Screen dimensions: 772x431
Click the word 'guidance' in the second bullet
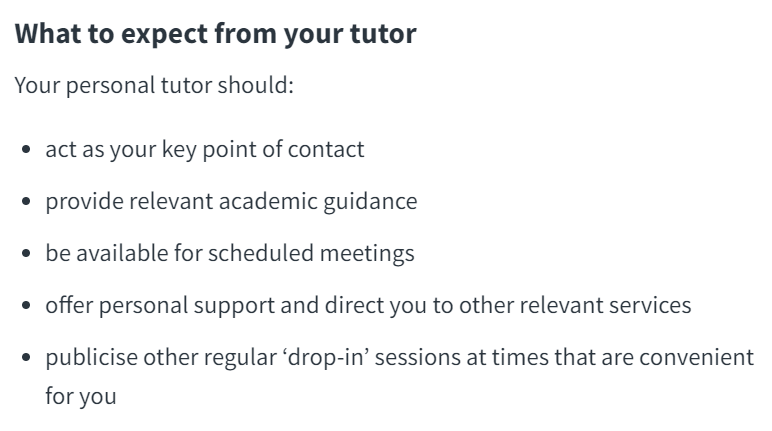pos(370,202)
